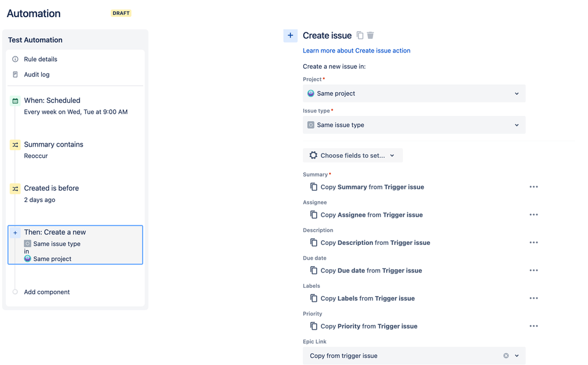588x365 pixels.
Task: Click Same issue type in the sidebar action
Action: pyautogui.click(x=57, y=244)
